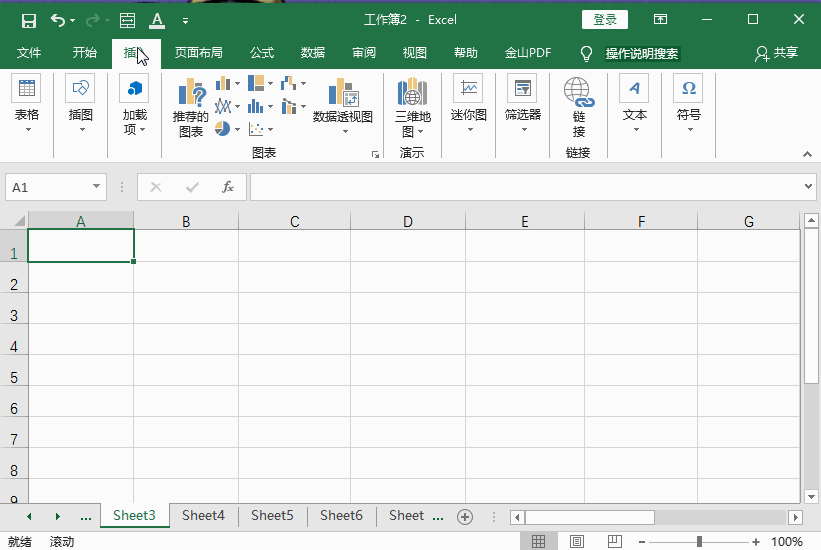This screenshot has width=821, height=550.
Task: Click the Sparklines (迷你图) icon
Action: pyautogui.click(x=467, y=100)
